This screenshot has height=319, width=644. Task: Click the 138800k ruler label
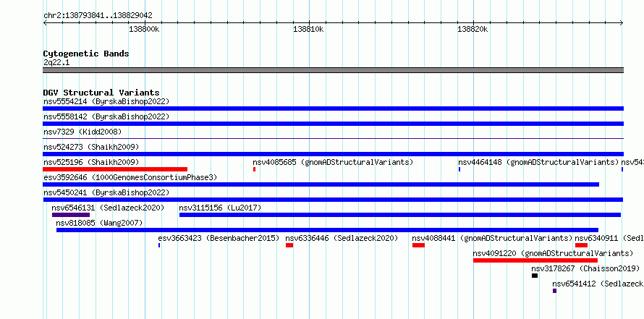[x=144, y=29]
